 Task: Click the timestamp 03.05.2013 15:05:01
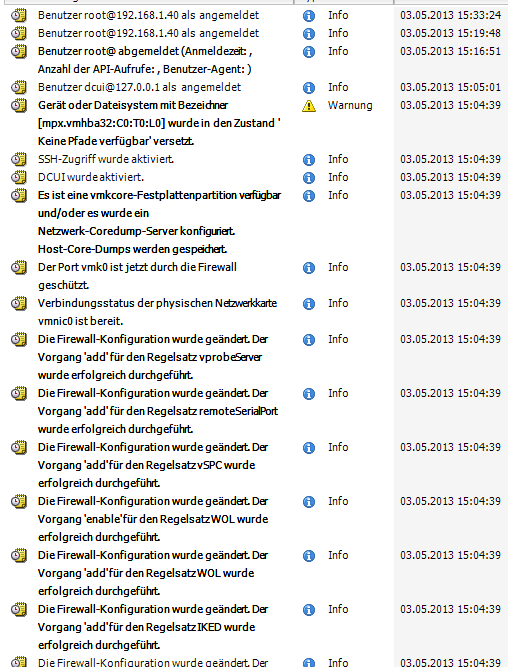click(450, 87)
